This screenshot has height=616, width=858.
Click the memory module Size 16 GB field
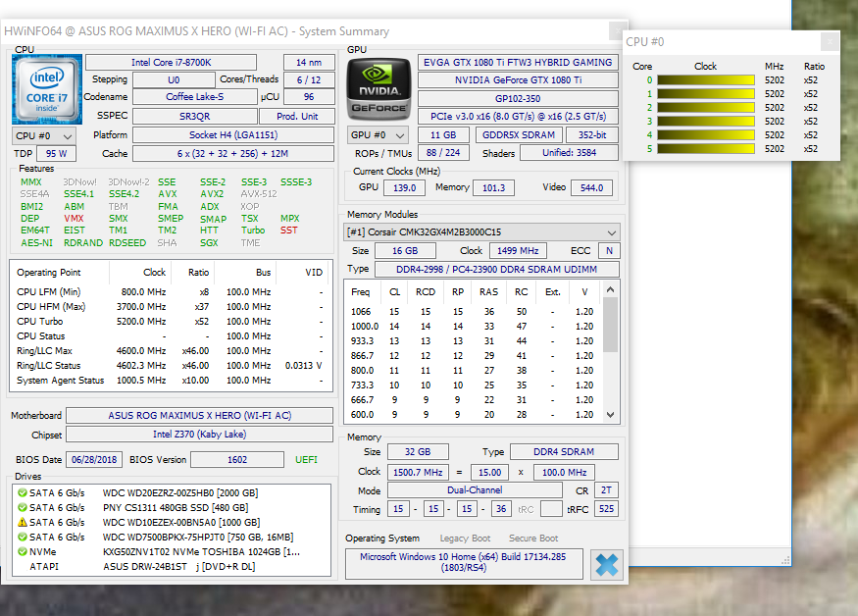[405, 251]
